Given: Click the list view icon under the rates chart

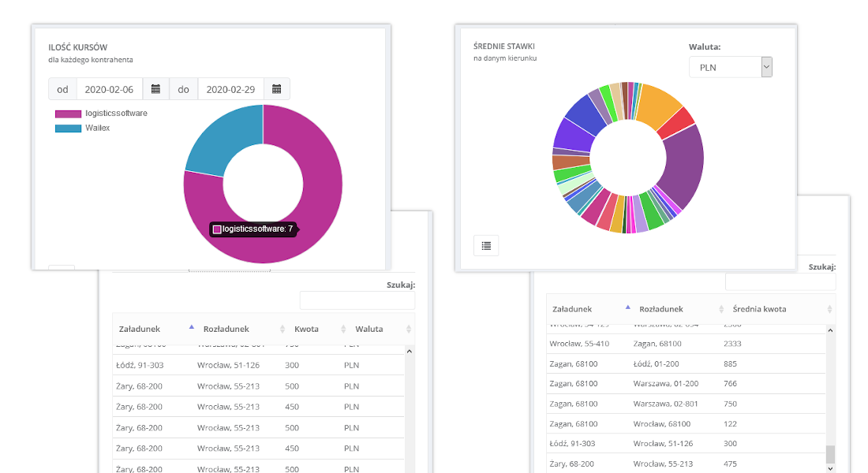Looking at the screenshot, I should 486,246.
